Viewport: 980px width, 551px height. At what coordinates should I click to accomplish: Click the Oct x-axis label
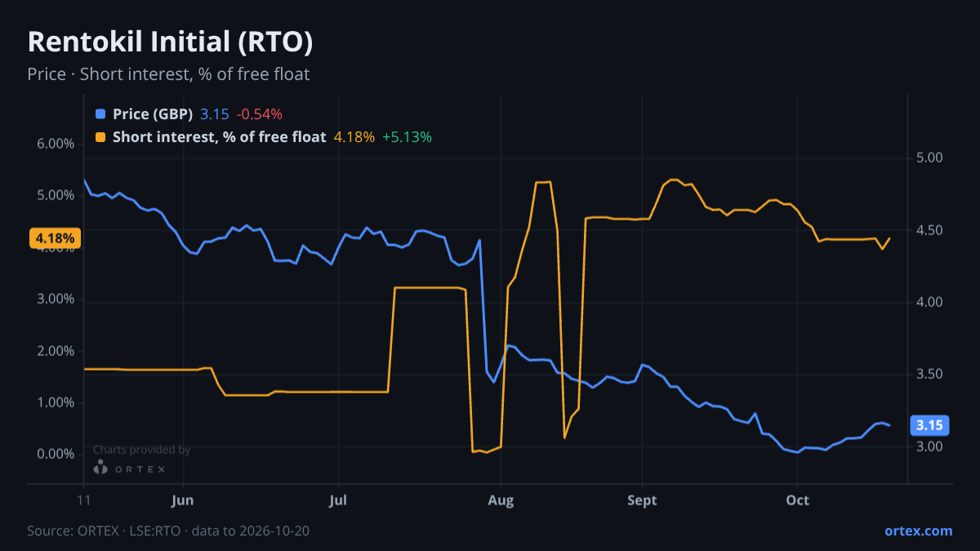(x=797, y=500)
